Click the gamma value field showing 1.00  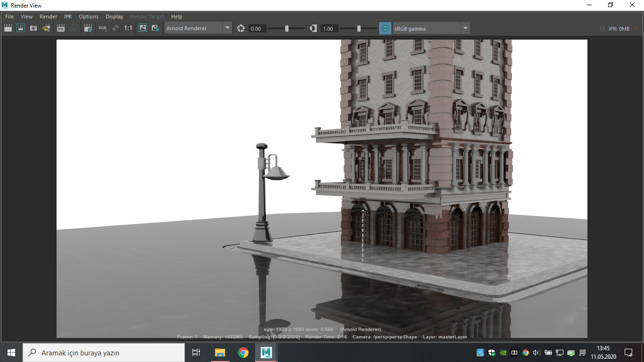(x=329, y=29)
